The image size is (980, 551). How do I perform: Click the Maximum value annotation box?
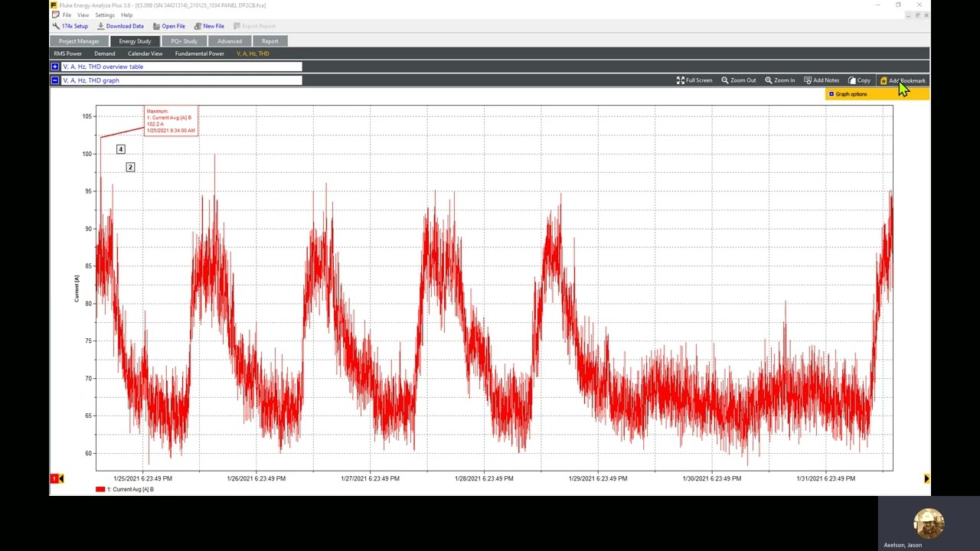coord(171,121)
